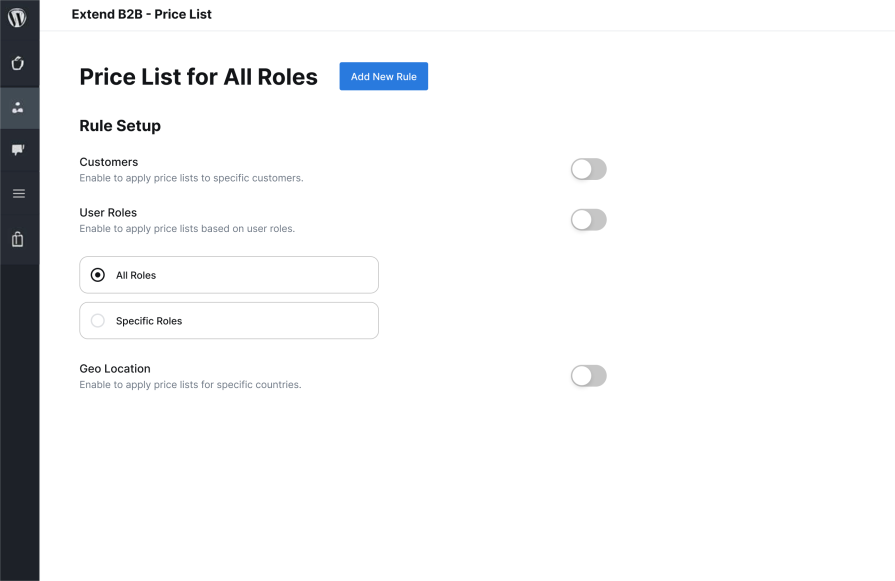
Task: Open the shopping bag sidebar icon
Action: [x=18, y=239]
